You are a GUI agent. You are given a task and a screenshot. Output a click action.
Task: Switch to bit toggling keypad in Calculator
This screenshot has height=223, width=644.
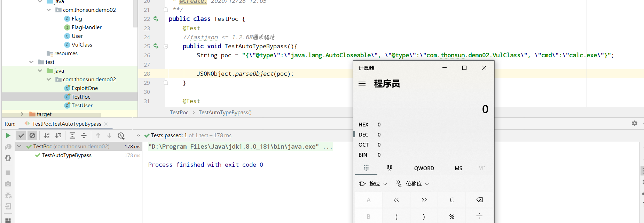click(390, 168)
